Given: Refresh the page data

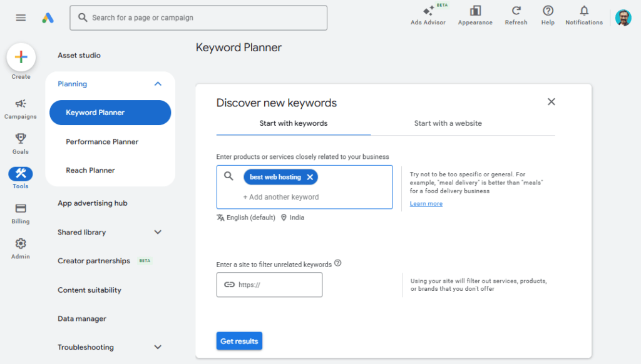Looking at the screenshot, I should pyautogui.click(x=516, y=15).
